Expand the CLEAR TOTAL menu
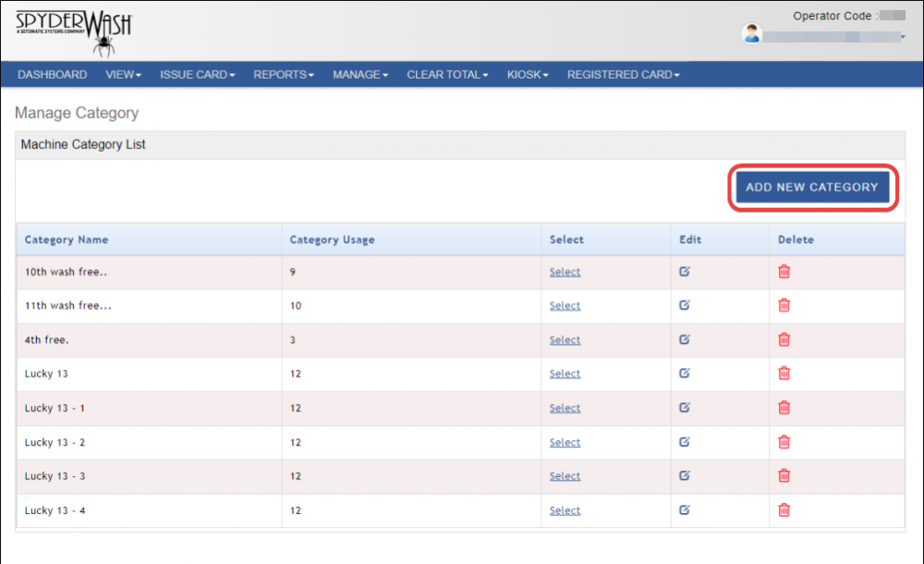 (447, 74)
